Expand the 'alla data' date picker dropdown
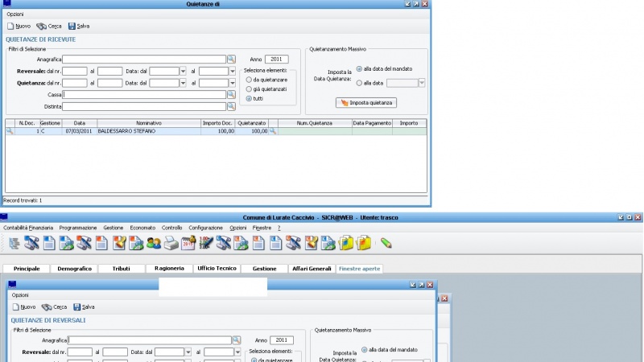The width and height of the screenshot is (644, 362). (422, 82)
